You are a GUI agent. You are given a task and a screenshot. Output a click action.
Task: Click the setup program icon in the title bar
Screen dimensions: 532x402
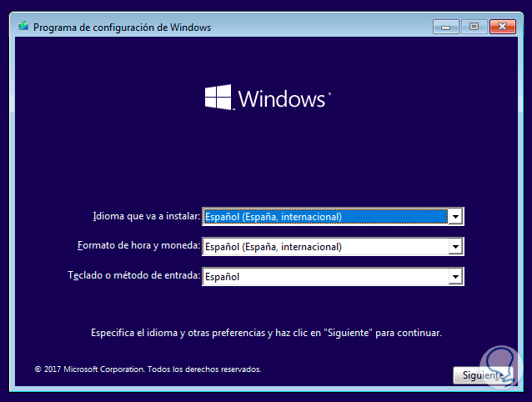23,26
